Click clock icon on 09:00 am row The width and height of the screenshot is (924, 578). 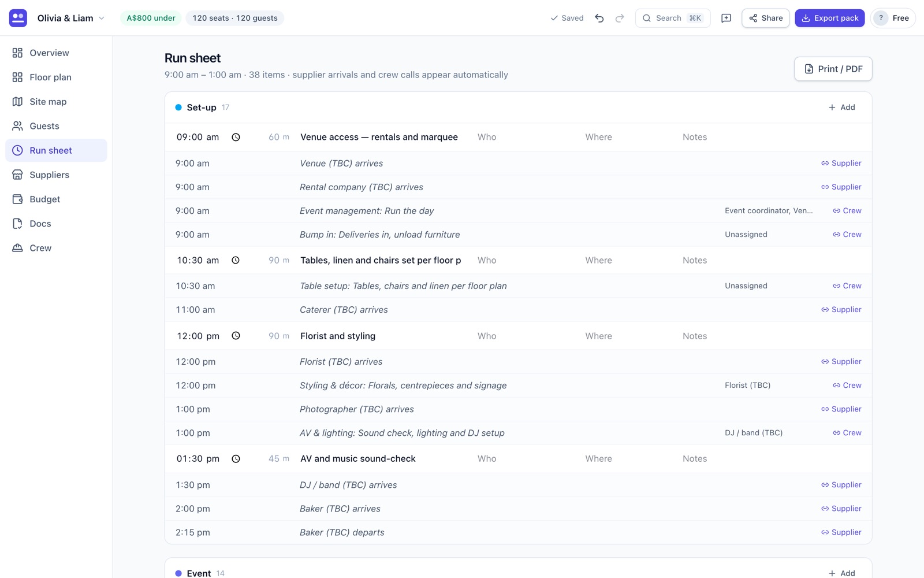tap(236, 137)
